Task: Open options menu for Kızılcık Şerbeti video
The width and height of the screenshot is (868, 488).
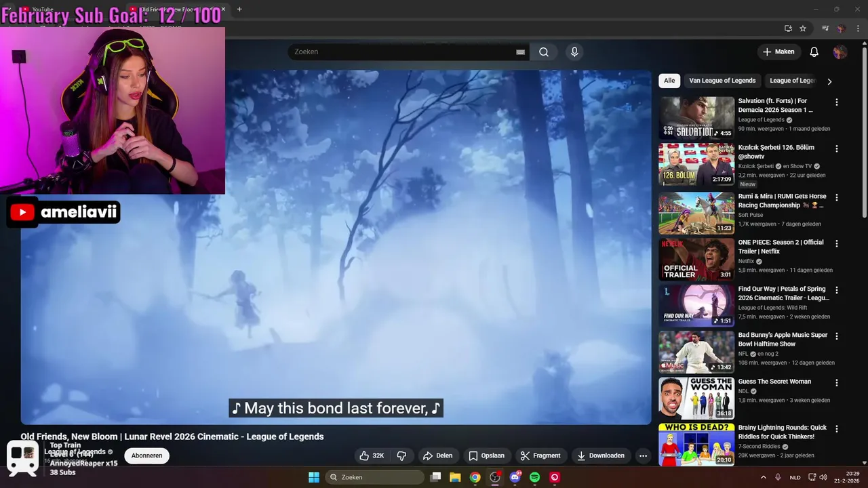Action: click(836, 148)
